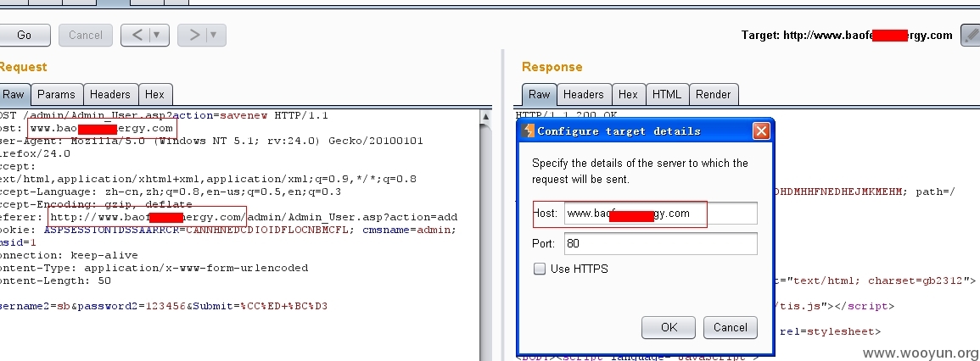
Task: Switch to the Request Headers tab
Action: point(110,94)
